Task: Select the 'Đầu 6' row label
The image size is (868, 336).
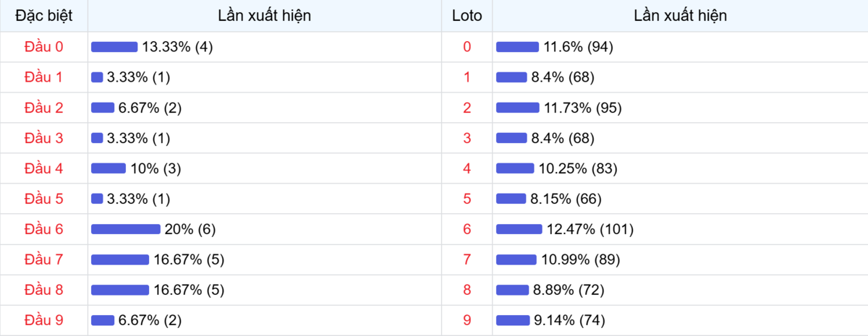Action: tap(43, 230)
